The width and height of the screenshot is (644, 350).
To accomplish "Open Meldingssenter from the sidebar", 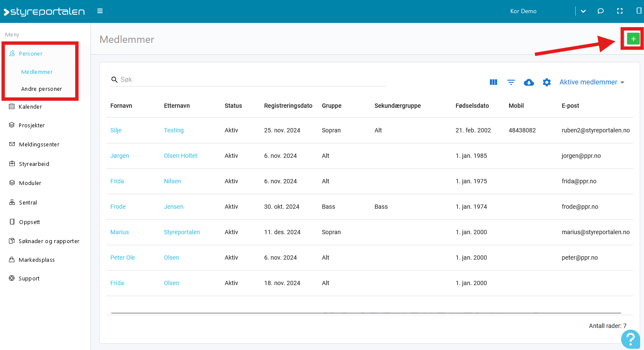I will [x=39, y=145].
